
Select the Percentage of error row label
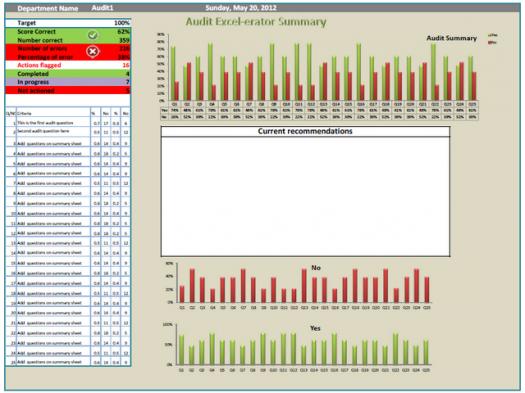45,57
